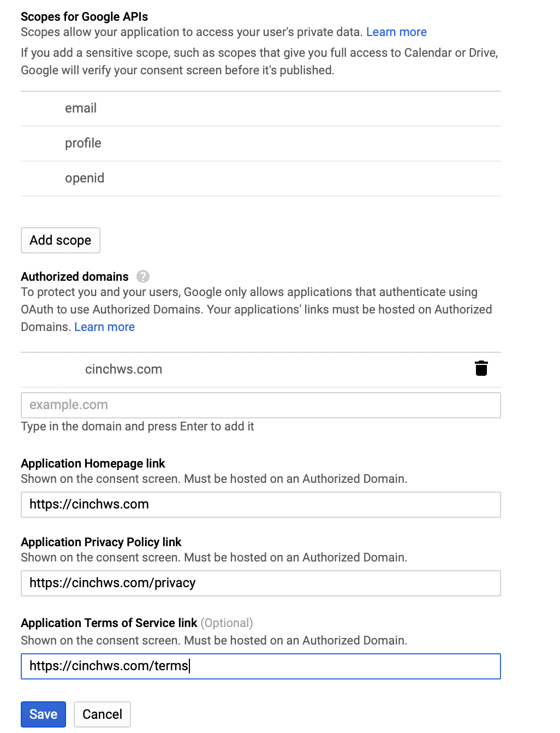The width and height of the screenshot is (560, 733).
Task: Click the Scopes for Google APIs heading
Action: [84, 17]
